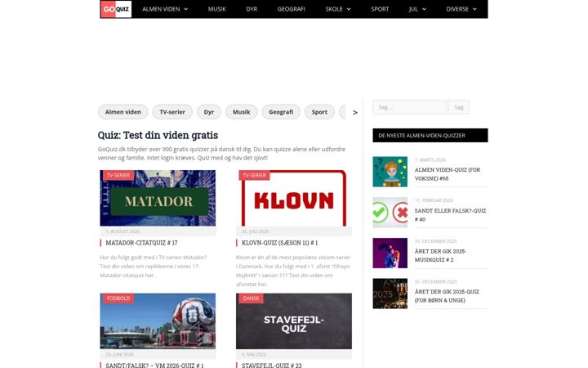Screen dimensions: 588x368
Task: Select the Musik category pill
Action: [x=241, y=112]
